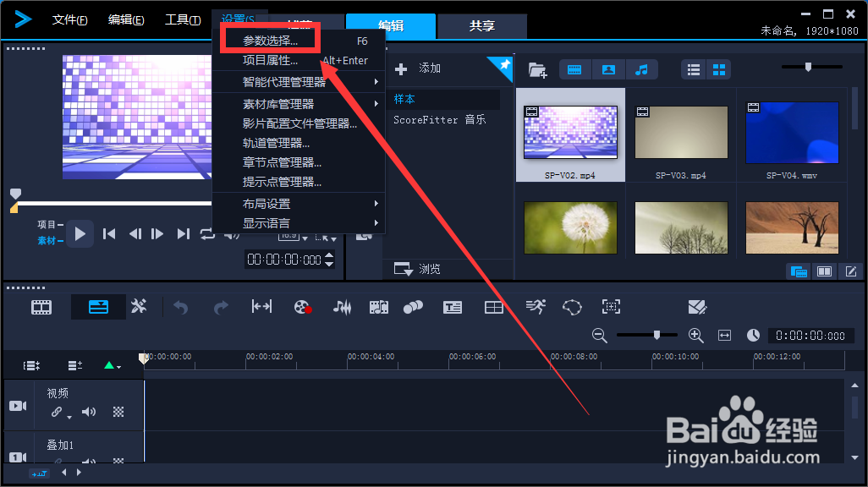Switch to timeline view

click(x=98, y=307)
